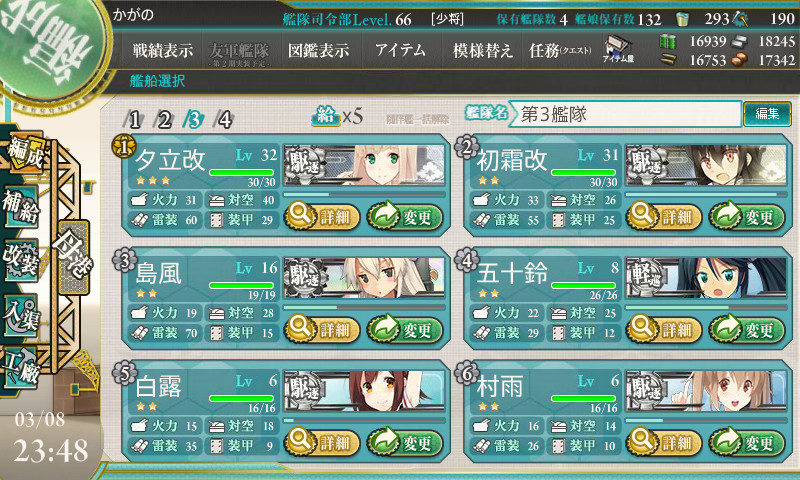Click 五十鈴 ship portrait thumbnail
Screen dimensions: 800x480
pos(706,277)
